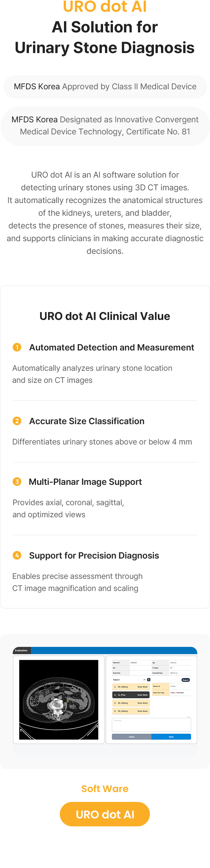
Task: Click the axial CT scan image
Action: click(x=59, y=700)
